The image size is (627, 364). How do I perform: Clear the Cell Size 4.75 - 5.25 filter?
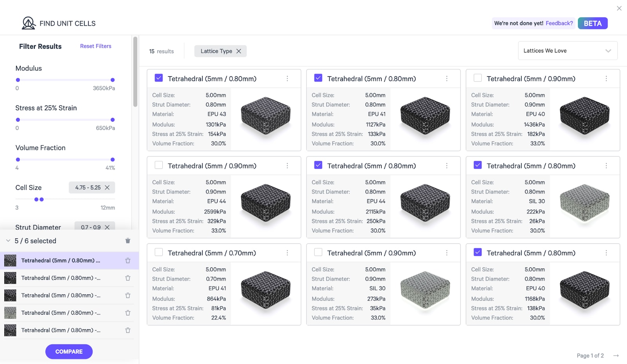107,187
